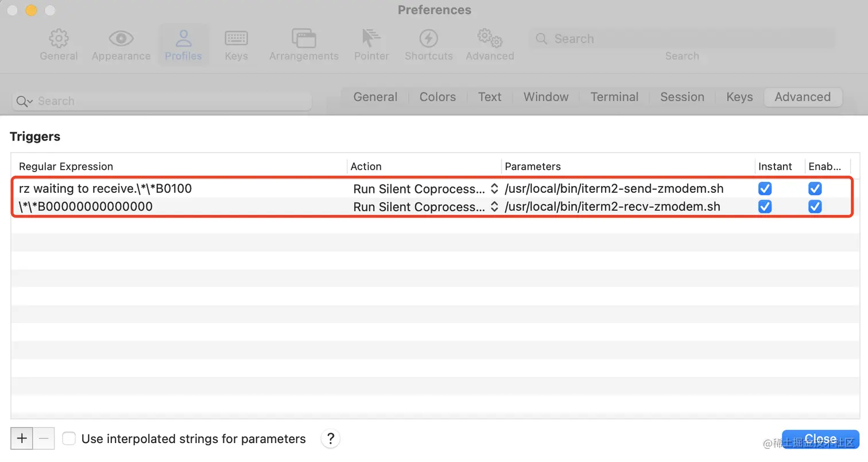Image resolution: width=868 pixels, height=462 pixels.
Task: Open Shortcuts lightning bolt icon
Action: click(428, 39)
